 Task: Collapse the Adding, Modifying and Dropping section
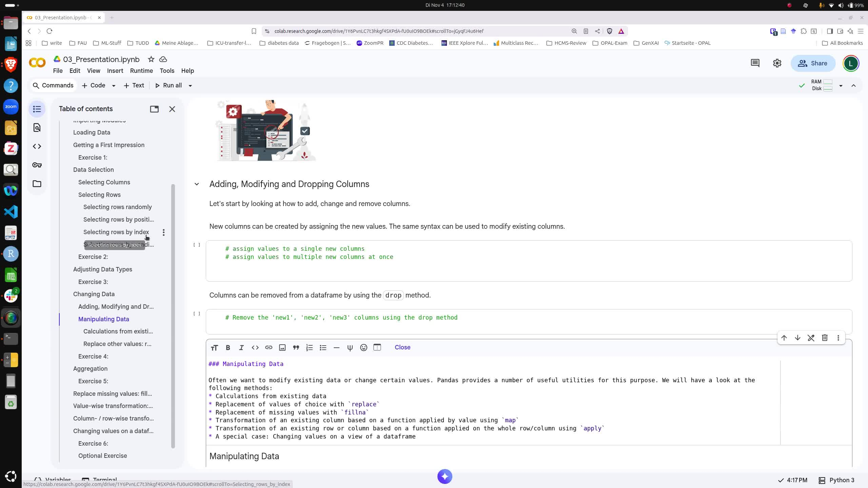[x=197, y=184]
